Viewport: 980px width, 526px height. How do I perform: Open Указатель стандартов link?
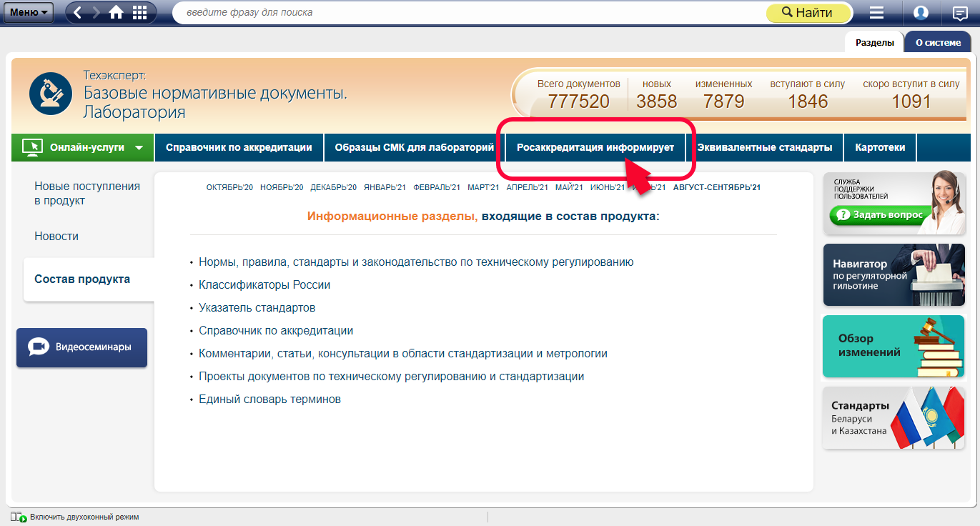[x=257, y=308]
